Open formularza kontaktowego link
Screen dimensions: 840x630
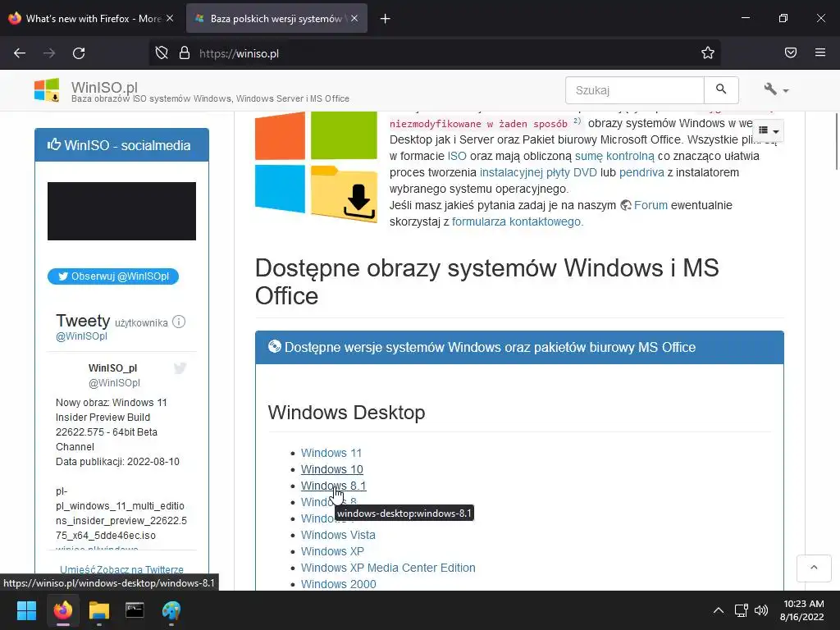517,221
